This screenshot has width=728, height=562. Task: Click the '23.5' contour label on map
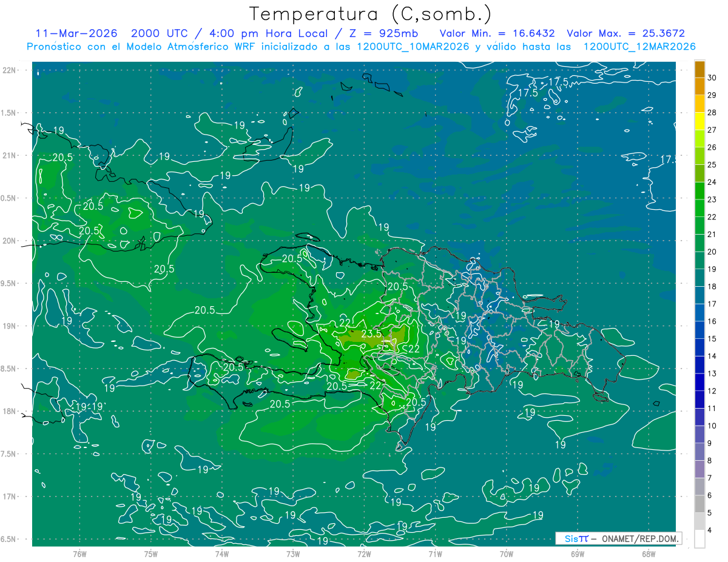371,333
